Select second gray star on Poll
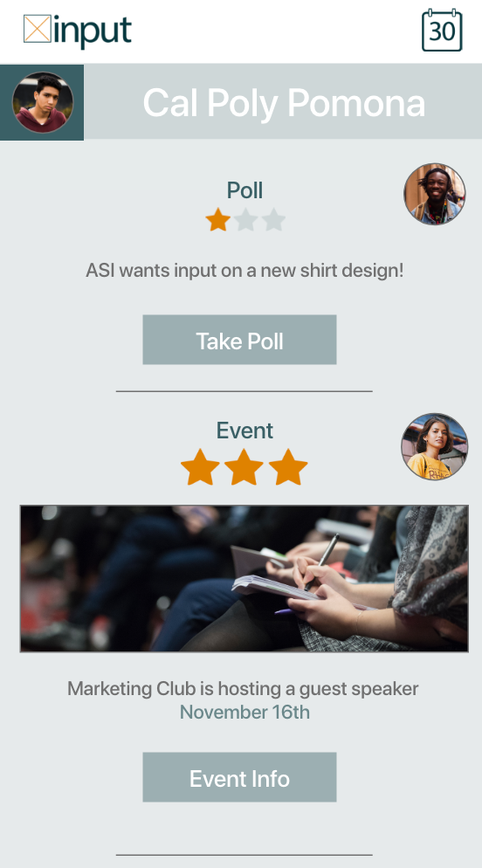Image resolution: width=482 pixels, height=868 pixels. (x=245, y=220)
